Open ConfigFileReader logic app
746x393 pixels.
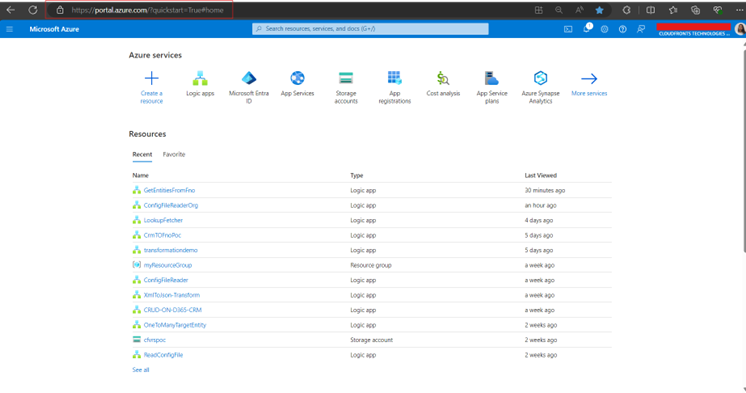click(x=166, y=280)
